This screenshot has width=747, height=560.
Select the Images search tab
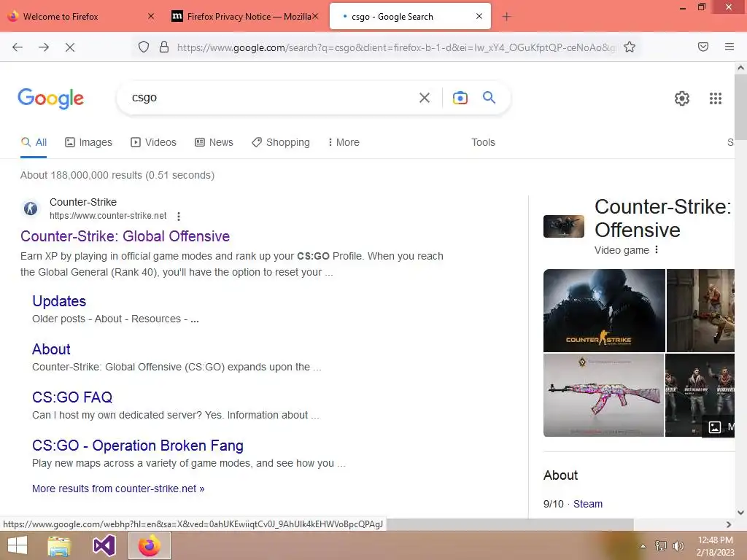pyautogui.click(x=88, y=142)
